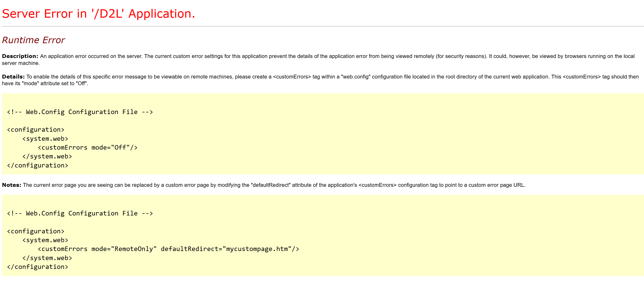Image resolution: width=644 pixels, height=293 pixels.
Task: Click the second 'Web.Config Configuration File' comment
Action: click(80, 213)
